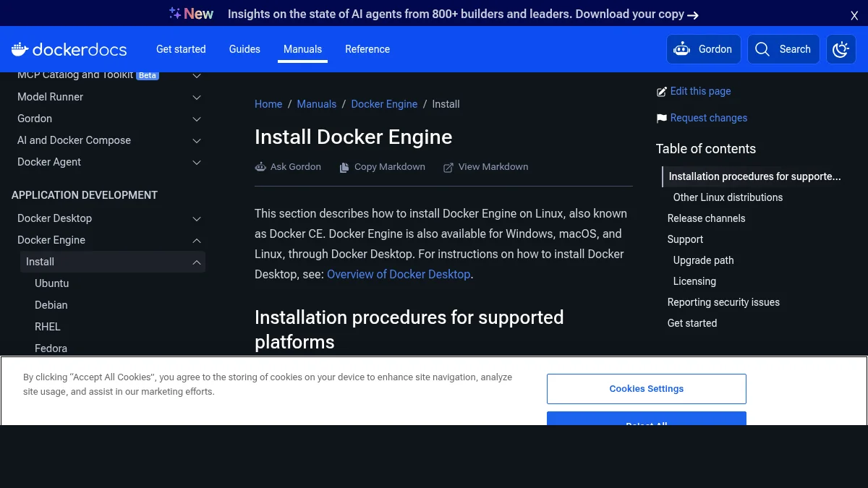868x488 pixels.
Task: Jump to Upgrade path in contents
Action: click(x=703, y=260)
